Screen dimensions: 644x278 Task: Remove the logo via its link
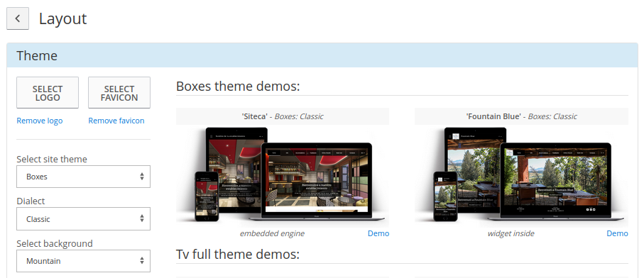pos(40,121)
